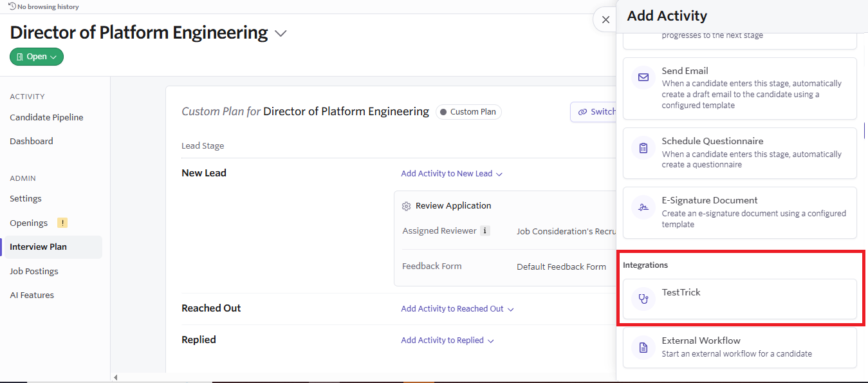Open Settings in admin sidebar
This screenshot has width=868, height=383.
coord(26,198)
